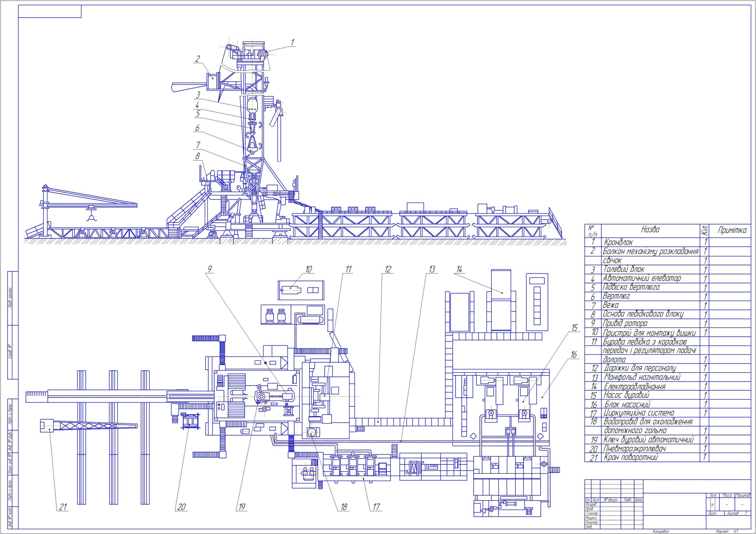
Task: Select 'Доріжки для персоналу' table entry
Action: [x=640, y=368]
